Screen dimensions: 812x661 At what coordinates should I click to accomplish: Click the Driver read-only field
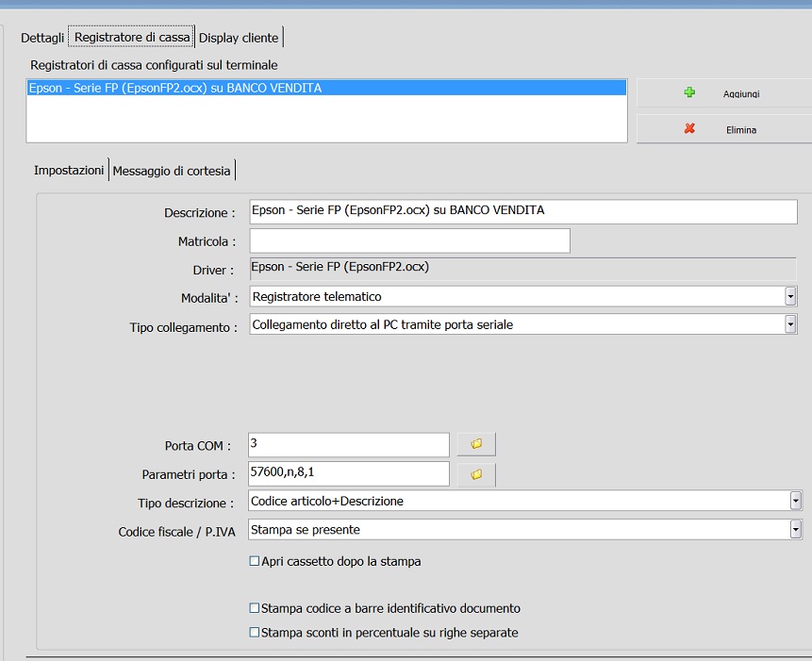[522, 268]
